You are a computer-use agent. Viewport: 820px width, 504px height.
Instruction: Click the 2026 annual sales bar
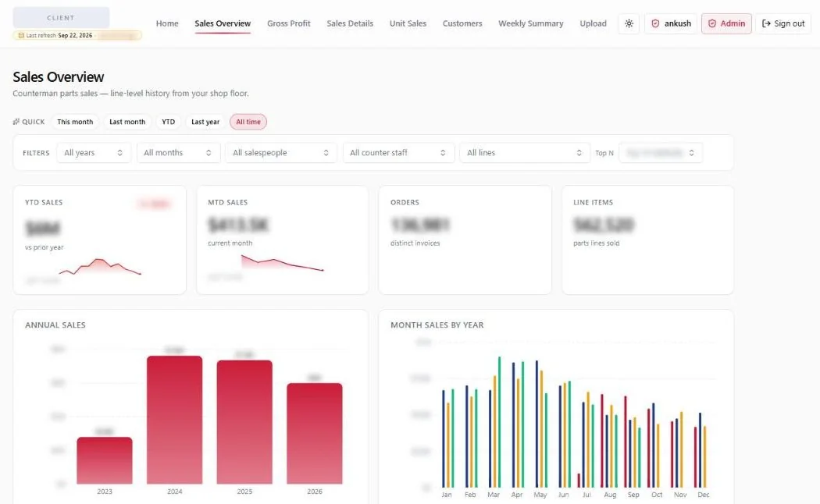click(x=315, y=434)
